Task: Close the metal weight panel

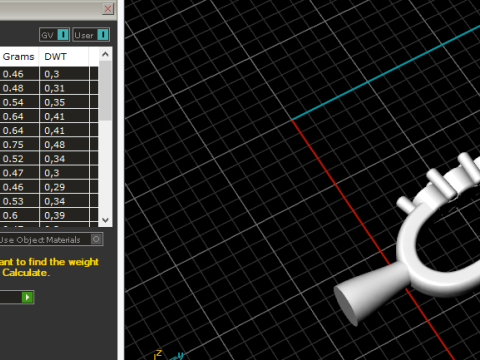Action: 108,9
